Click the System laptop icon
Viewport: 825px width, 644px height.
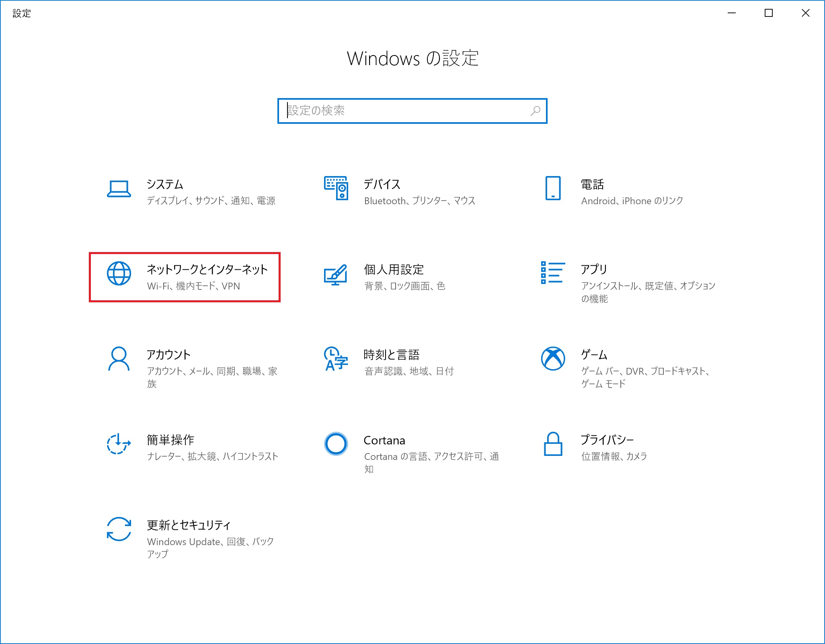tap(119, 189)
